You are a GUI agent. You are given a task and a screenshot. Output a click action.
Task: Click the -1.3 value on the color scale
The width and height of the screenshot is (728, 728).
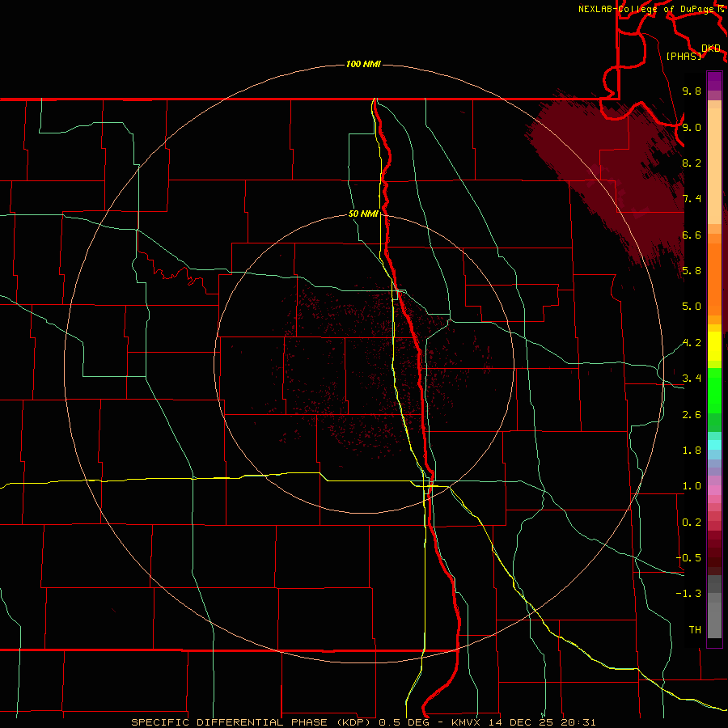688,594
